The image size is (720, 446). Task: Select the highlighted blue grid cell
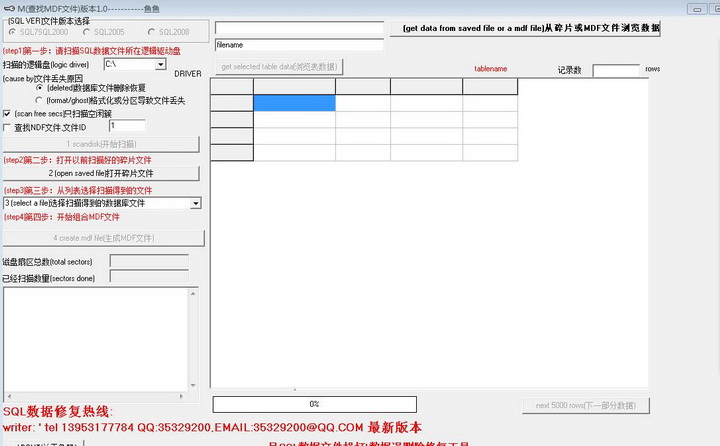pyautogui.click(x=294, y=103)
